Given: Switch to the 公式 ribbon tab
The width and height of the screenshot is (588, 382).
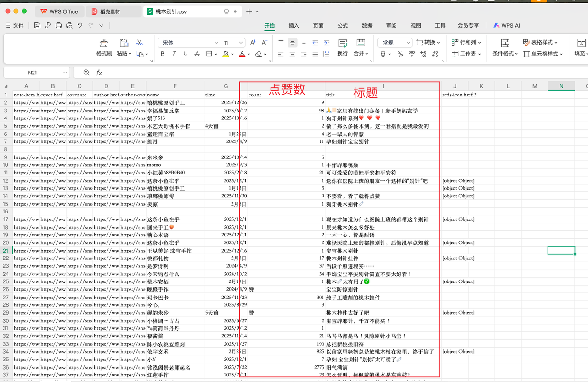Looking at the screenshot, I should (x=342, y=26).
